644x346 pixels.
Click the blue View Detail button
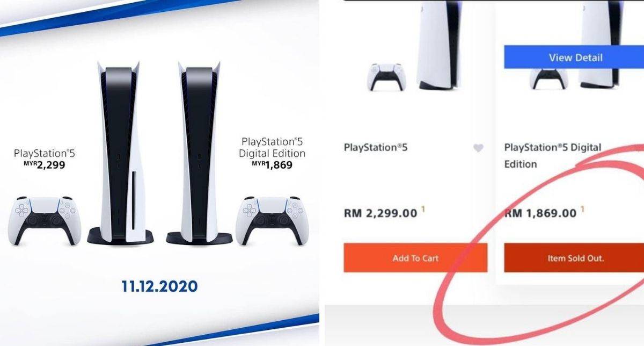pos(574,57)
